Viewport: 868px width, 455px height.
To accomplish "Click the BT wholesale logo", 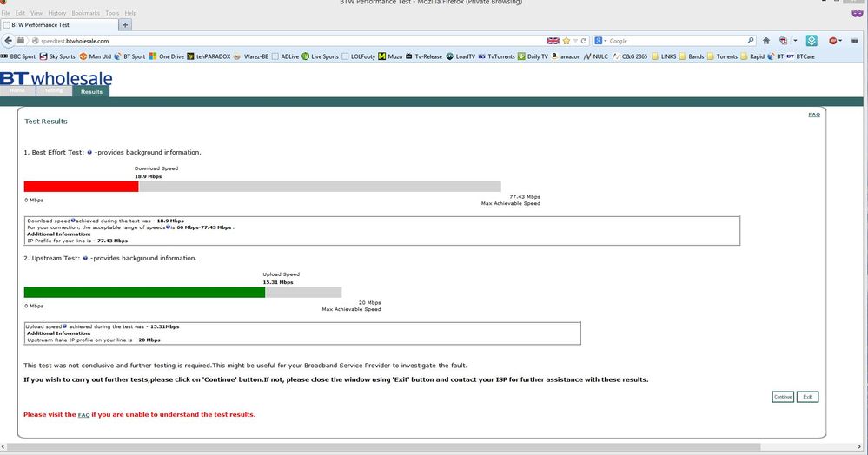I will [56, 78].
